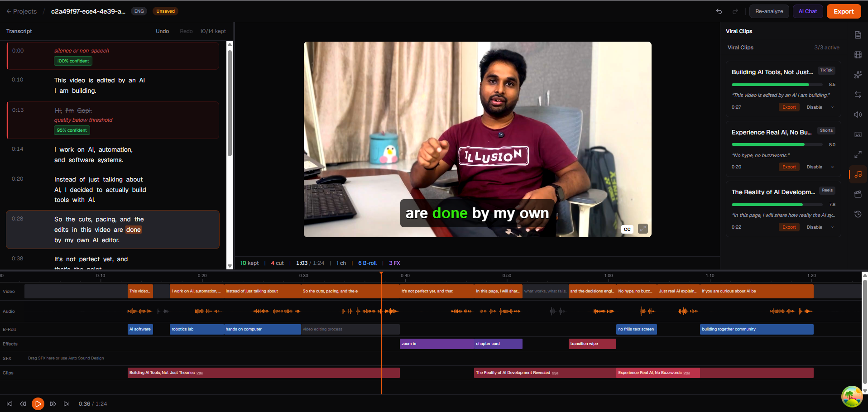This screenshot has width=868, height=412.
Task: Disable the Experience Real AI clip
Action: 814,167
